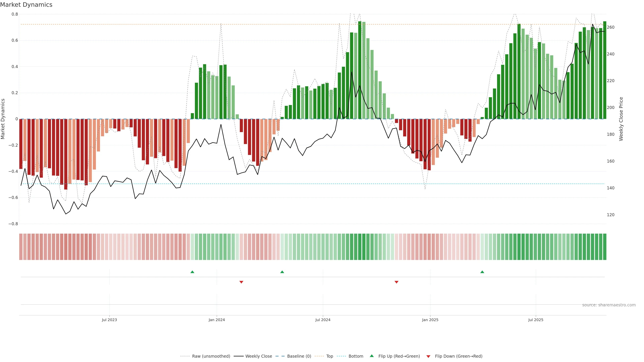This screenshot has height=362, width=644.
Task: Click the red triangle icon in the legend
Action: [x=428, y=356]
